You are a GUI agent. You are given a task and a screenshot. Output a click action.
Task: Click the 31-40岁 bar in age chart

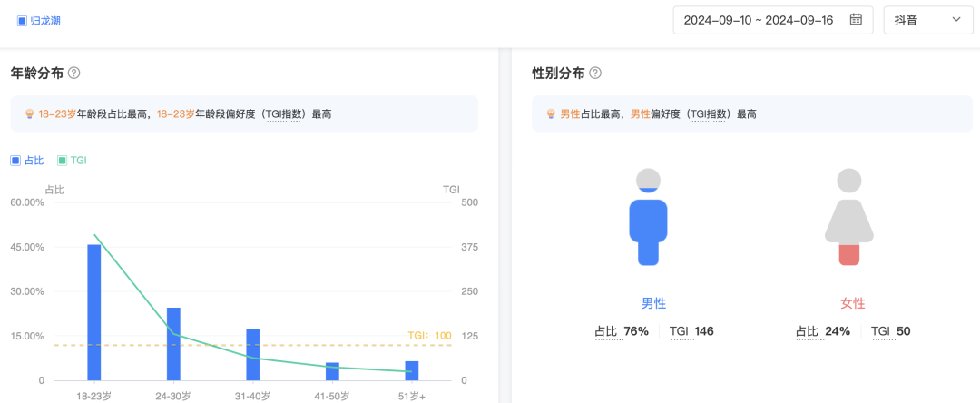pos(253,355)
